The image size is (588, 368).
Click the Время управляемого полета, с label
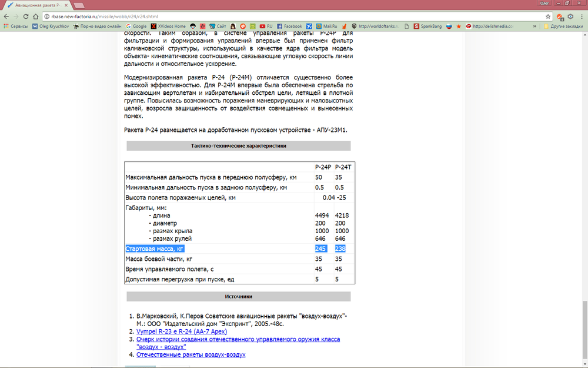169,269
